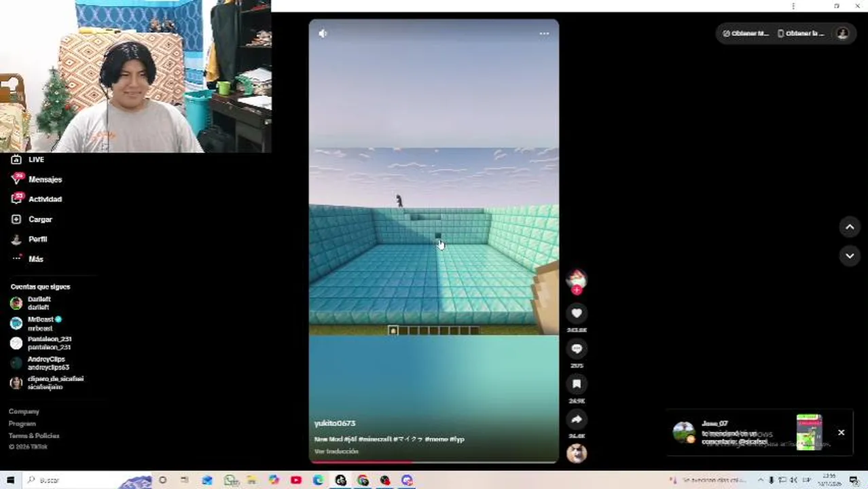Show hidden system tray icons chevron
The width and height of the screenshot is (868, 489).
[x=760, y=480]
